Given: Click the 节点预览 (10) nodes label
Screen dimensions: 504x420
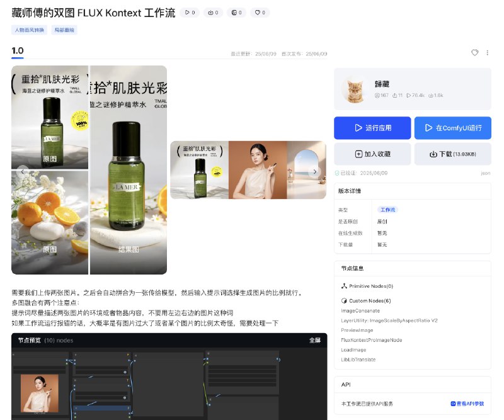Looking at the screenshot, I should pos(45,340).
